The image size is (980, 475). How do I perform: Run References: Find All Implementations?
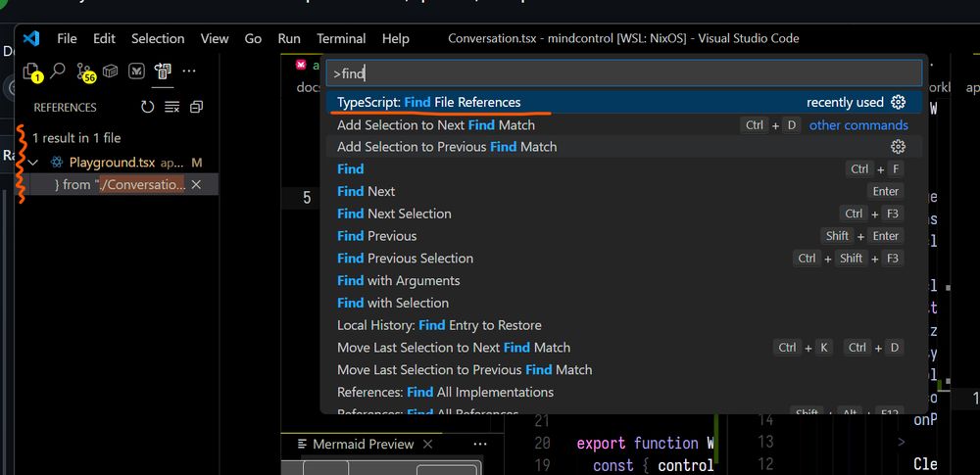coord(623,392)
